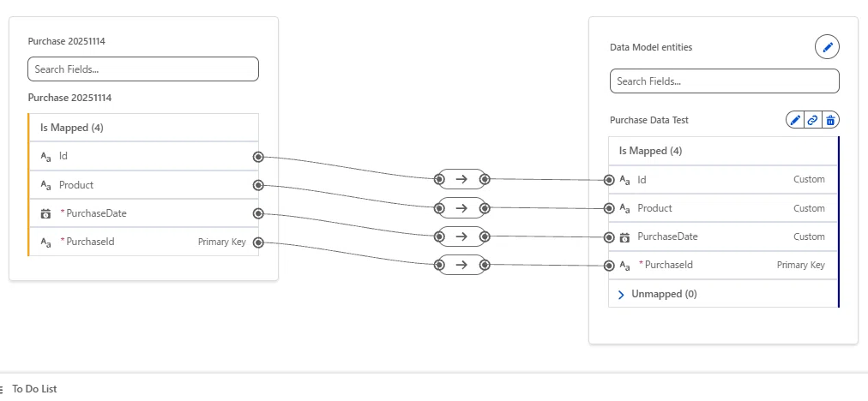Delete Purchase Data Test using trash icon

point(830,119)
